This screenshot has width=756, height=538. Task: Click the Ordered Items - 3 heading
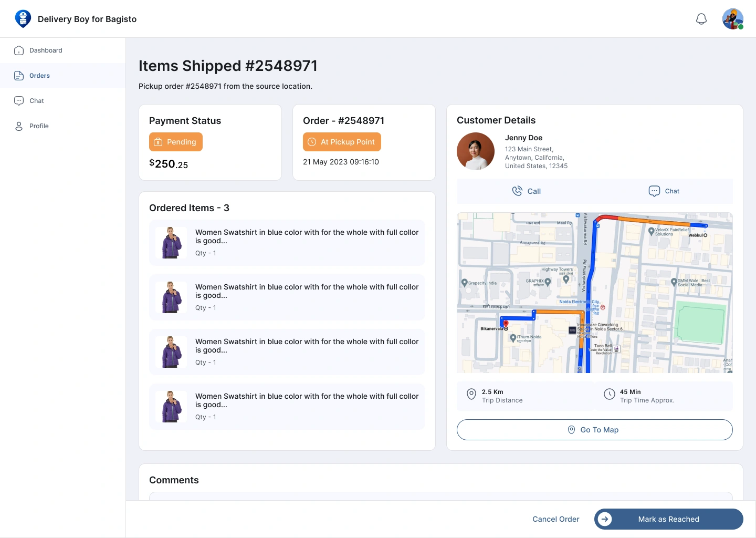(x=189, y=208)
